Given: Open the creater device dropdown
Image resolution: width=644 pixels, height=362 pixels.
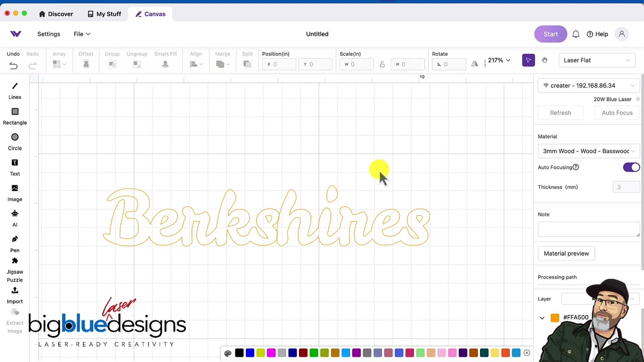Looking at the screenshot, I should [589, 85].
